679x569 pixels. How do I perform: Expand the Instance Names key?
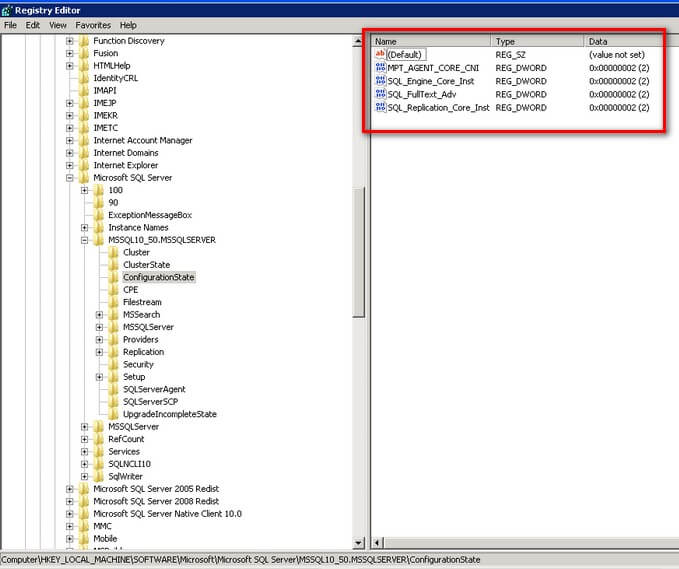(x=85, y=228)
